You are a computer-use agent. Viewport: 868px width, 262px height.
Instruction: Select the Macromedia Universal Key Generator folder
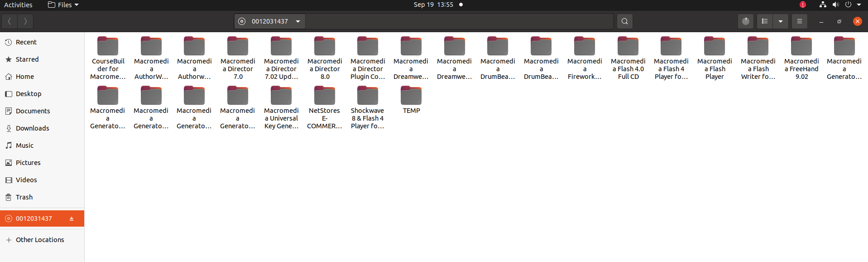(x=281, y=108)
